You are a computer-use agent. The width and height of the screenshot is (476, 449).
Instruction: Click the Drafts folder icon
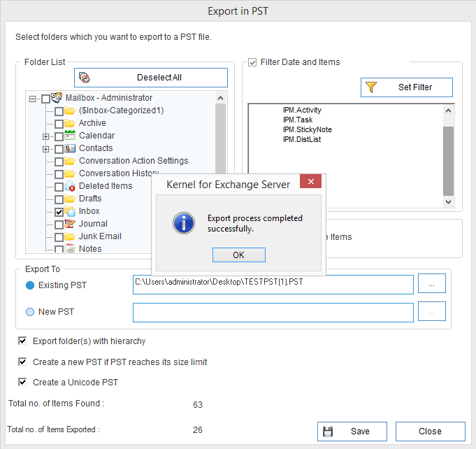(70, 199)
